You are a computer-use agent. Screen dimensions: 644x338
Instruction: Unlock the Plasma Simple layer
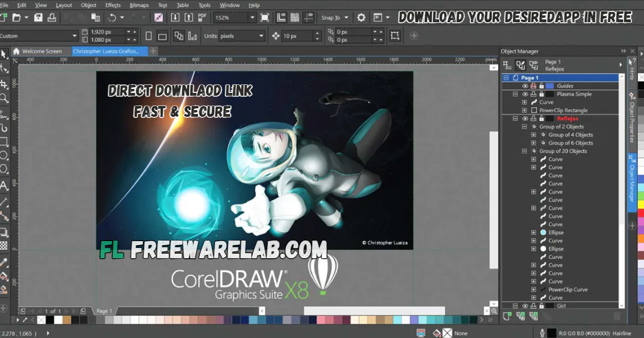(x=542, y=94)
